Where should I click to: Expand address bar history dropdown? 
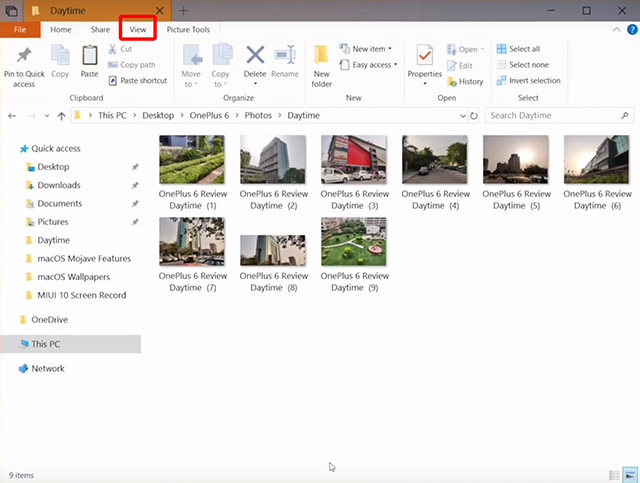pyautogui.click(x=462, y=116)
